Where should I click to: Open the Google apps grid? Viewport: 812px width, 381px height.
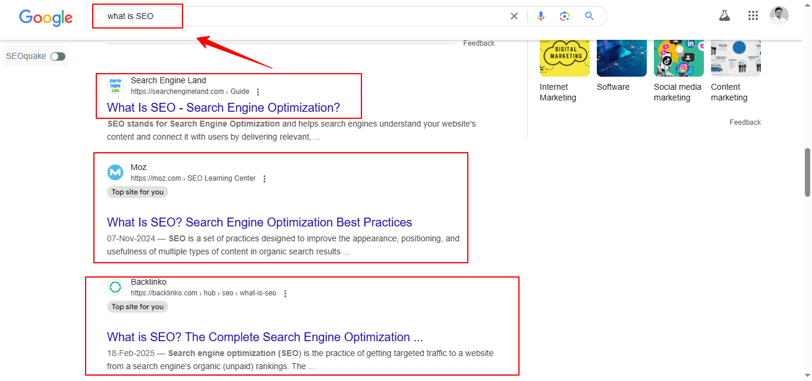(x=753, y=16)
